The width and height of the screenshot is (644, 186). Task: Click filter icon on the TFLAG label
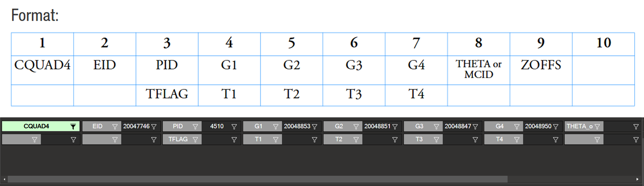coord(195,140)
